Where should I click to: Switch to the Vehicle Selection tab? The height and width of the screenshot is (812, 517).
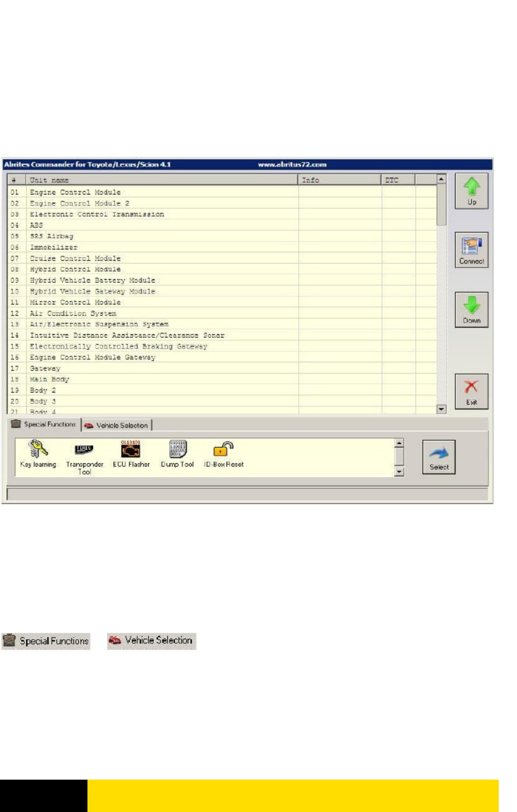pos(117,425)
